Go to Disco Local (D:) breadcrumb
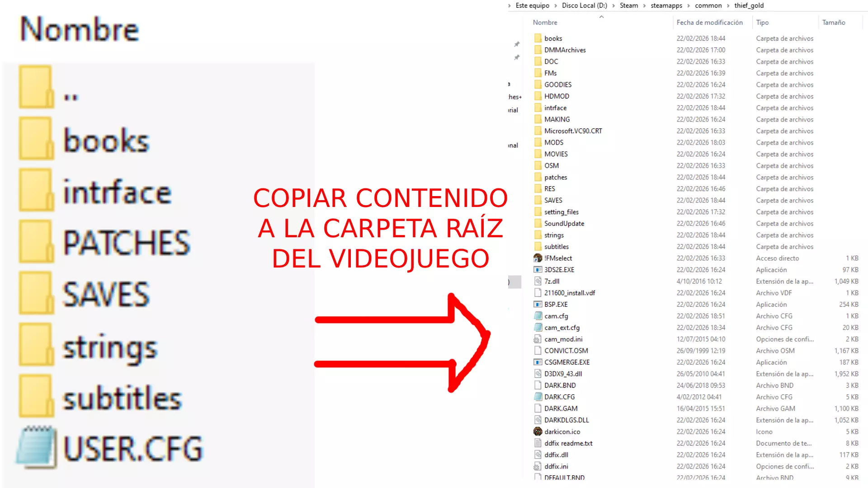This screenshot has height=488, width=868. 584,5
